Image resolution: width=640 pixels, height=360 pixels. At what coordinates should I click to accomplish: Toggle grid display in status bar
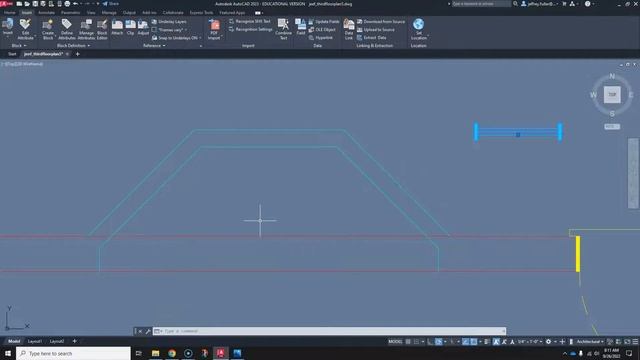click(408, 342)
